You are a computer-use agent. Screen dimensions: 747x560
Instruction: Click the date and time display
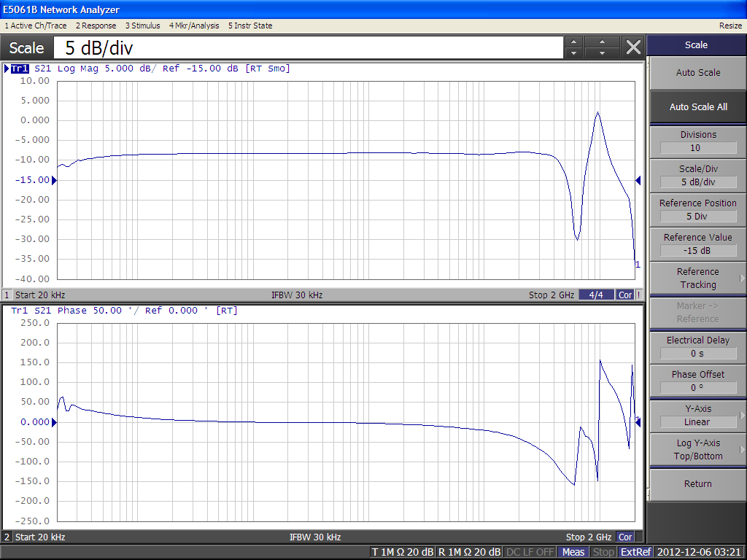(x=700, y=553)
